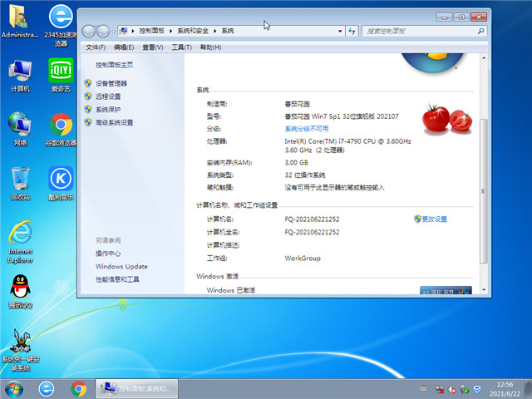This screenshot has height=399, width=532.
Task: Click the Chrome icon pinned on taskbar
Action: click(x=79, y=389)
